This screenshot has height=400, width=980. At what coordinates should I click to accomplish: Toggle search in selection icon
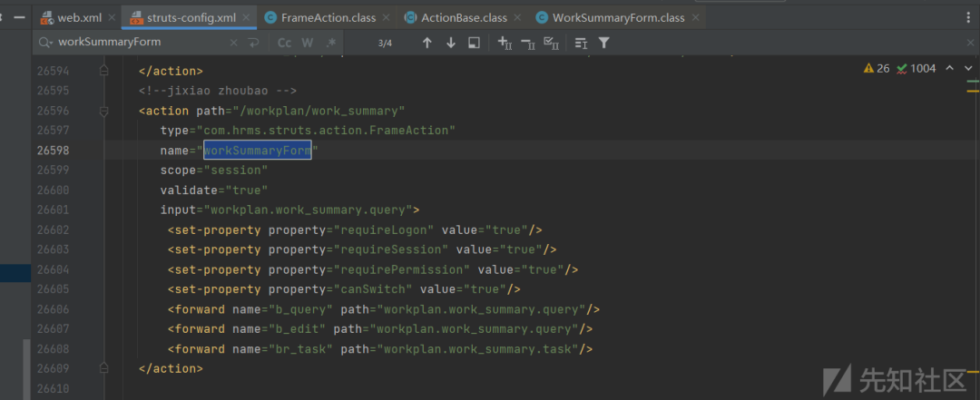click(x=581, y=43)
